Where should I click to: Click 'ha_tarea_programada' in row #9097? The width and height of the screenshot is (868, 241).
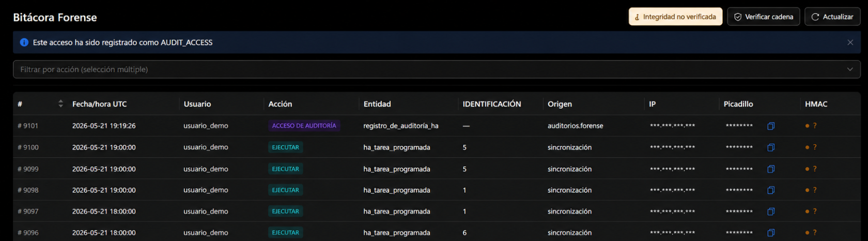[396, 212]
